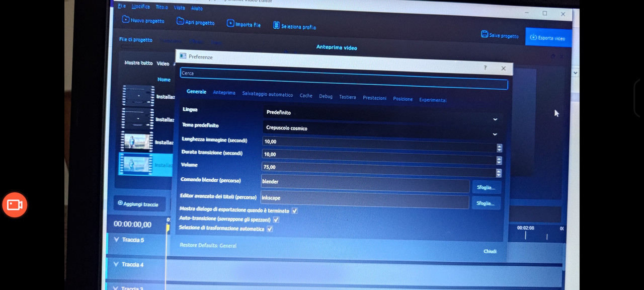Viewport: 644px width, 290px height.
Task: Open the Modifica menu
Action: tap(141, 7)
